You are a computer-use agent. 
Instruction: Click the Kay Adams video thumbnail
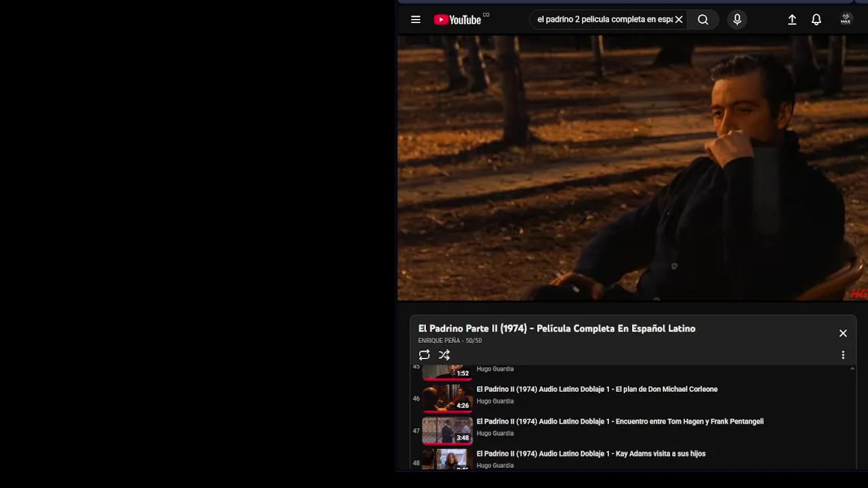click(x=448, y=459)
